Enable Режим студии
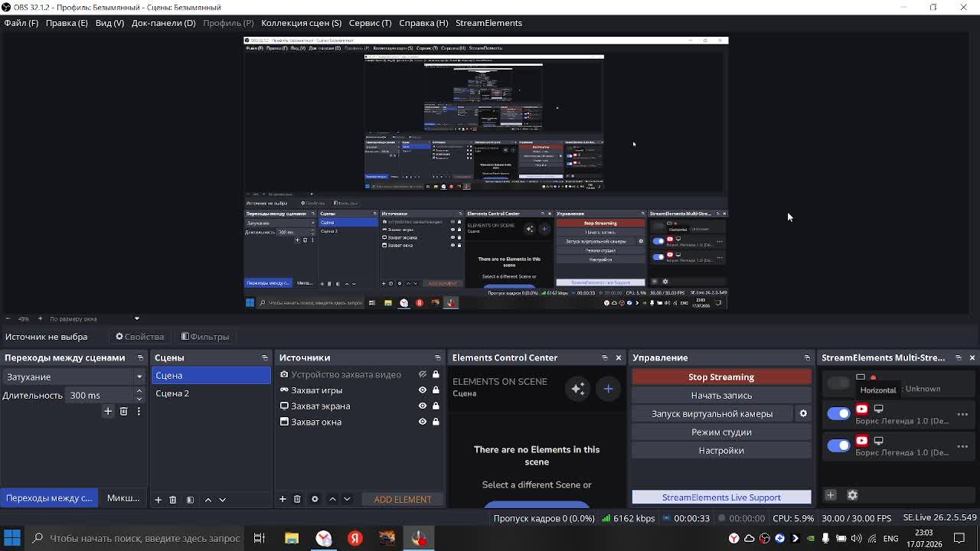980x551 pixels. click(721, 432)
